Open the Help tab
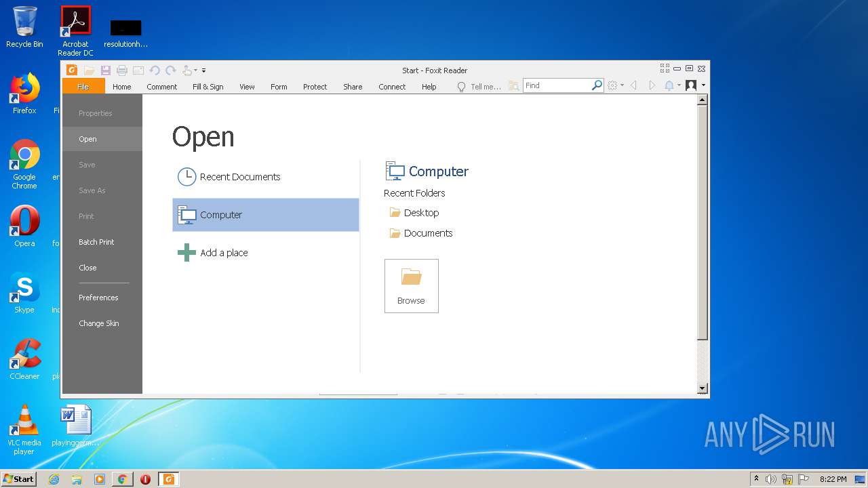 pos(429,87)
